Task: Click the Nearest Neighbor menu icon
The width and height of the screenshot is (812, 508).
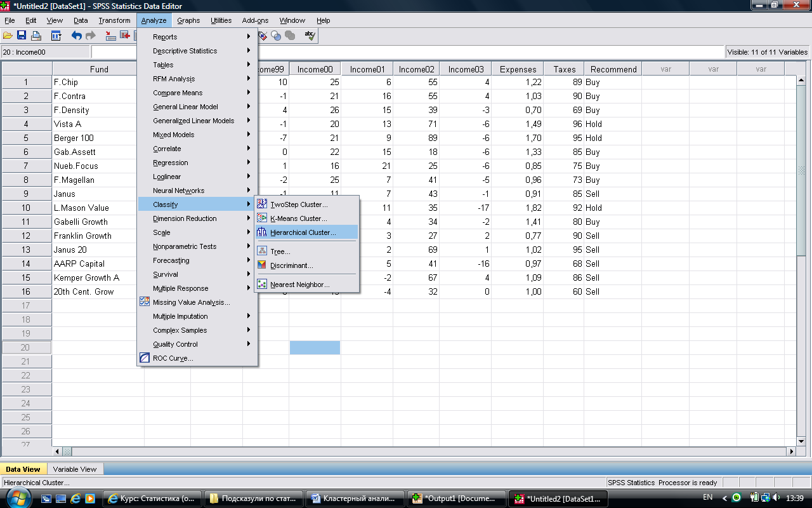Action: click(262, 284)
